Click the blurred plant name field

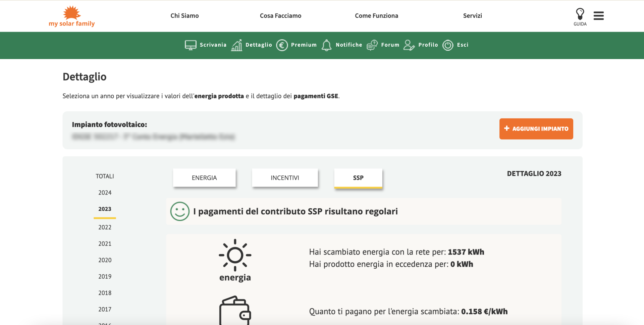[154, 137]
